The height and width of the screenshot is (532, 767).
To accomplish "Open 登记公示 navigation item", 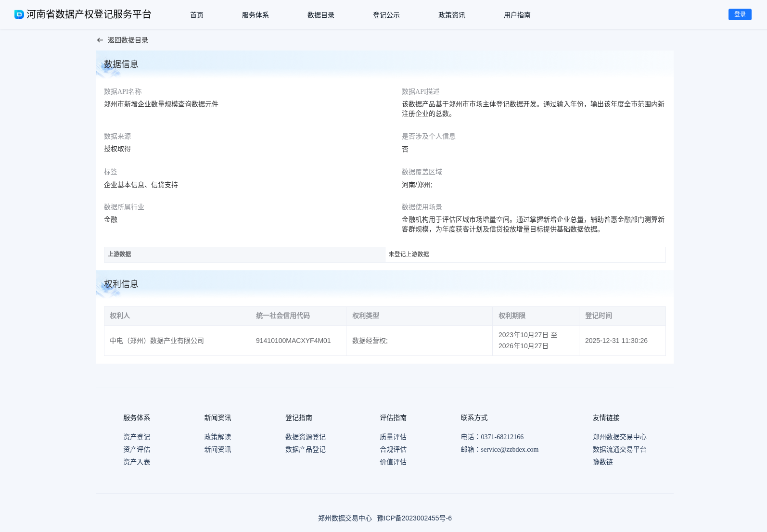I will pos(386,15).
